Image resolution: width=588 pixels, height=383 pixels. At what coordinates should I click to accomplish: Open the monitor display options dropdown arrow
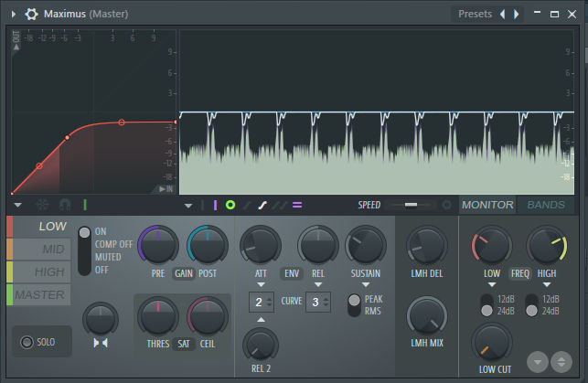click(x=188, y=206)
